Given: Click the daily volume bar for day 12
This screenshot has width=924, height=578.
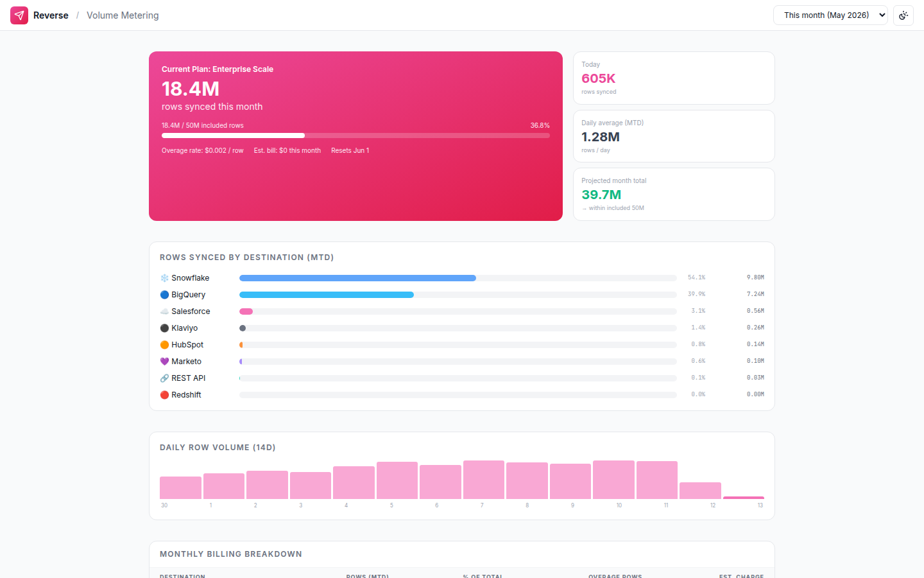Looking at the screenshot, I should point(700,491).
